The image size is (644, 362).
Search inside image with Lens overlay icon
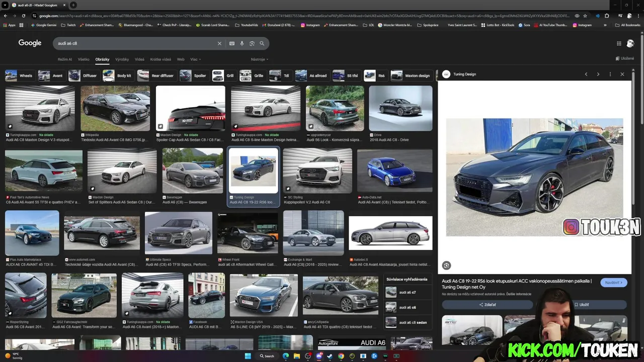446,265
